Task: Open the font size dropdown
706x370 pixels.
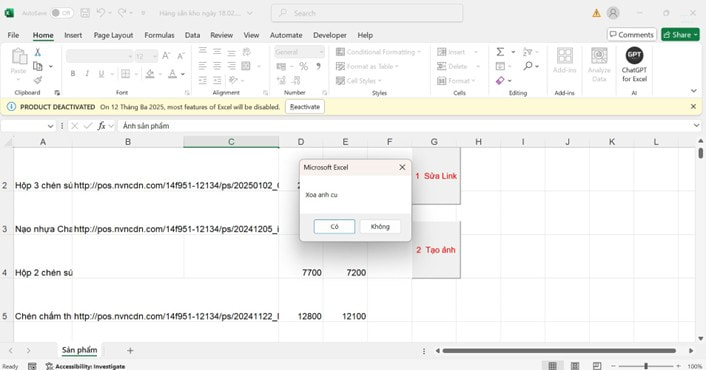Action: coord(154,56)
